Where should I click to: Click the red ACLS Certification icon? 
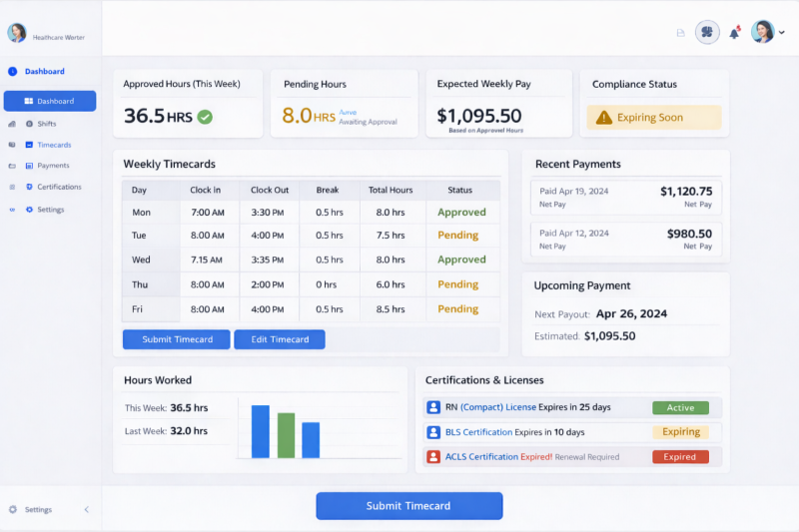433,457
